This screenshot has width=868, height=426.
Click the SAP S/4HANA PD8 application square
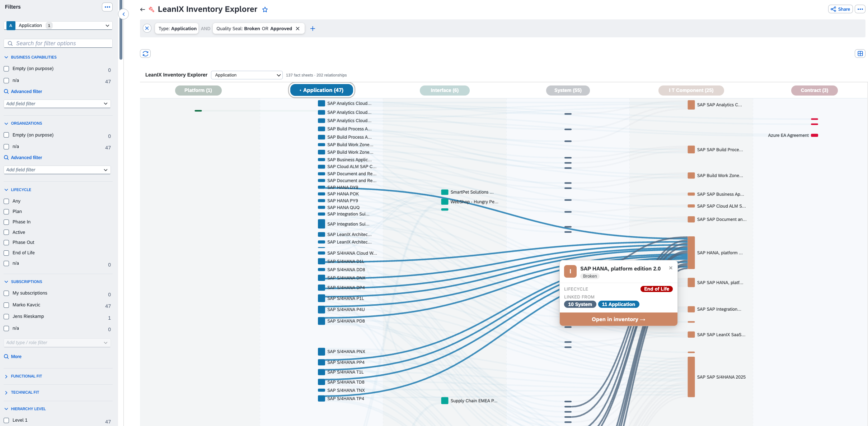pyautogui.click(x=322, y=321)
